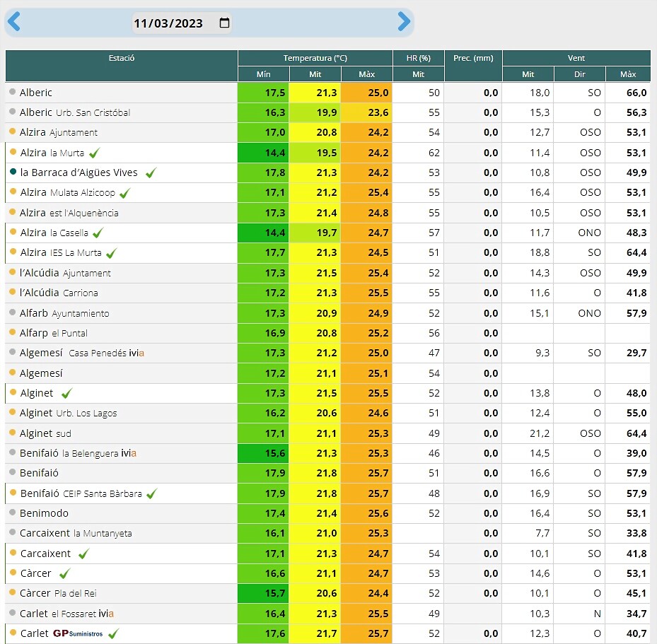Click the checkmark next to Alginet
Screen dimensions: 657x644
(66, 393)
